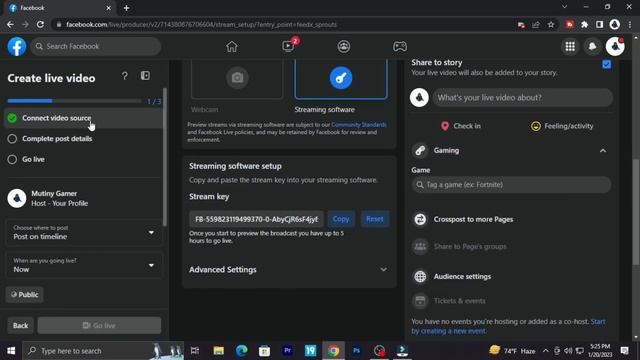Open Chrome in the taskbar

click(333, 351)
